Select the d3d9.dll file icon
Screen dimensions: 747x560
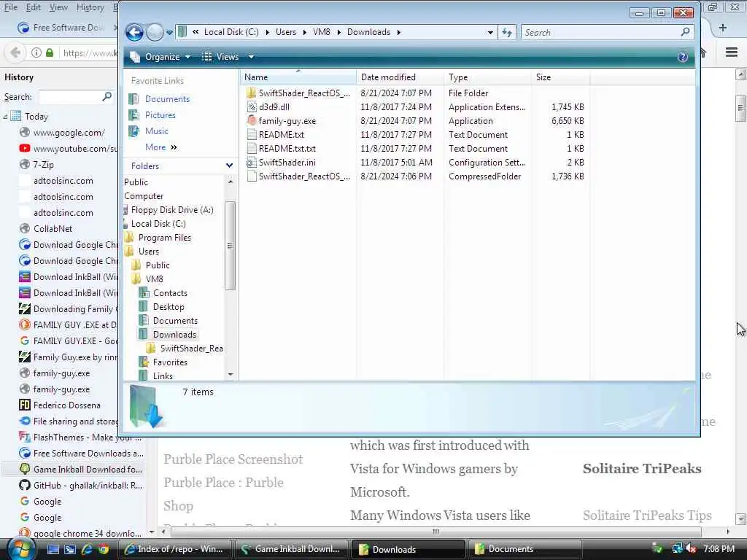coord(252,107)
